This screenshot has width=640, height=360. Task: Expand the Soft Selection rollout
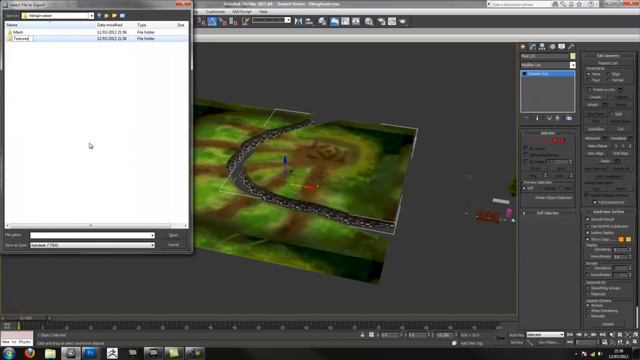point(548,213)
